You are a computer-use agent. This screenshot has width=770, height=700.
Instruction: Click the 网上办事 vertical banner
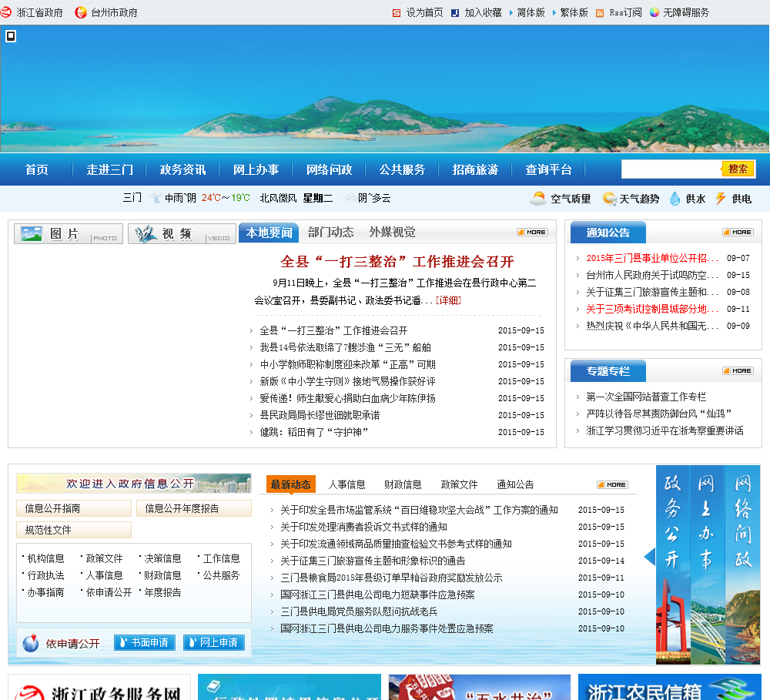(707, 565)
